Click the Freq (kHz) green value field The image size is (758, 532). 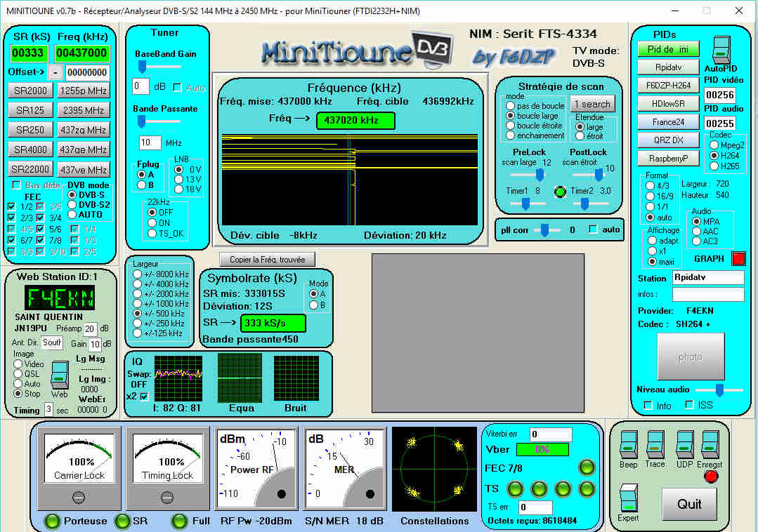point(81,53)
